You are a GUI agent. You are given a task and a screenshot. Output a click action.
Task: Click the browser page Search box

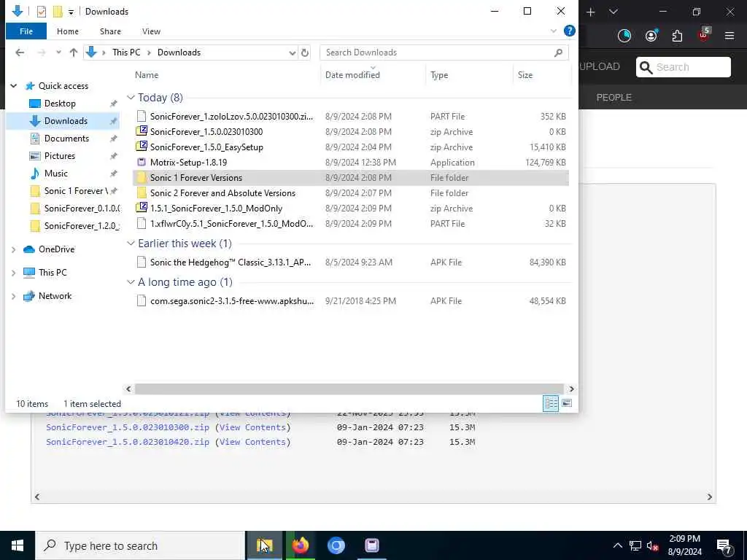(683, 67)
